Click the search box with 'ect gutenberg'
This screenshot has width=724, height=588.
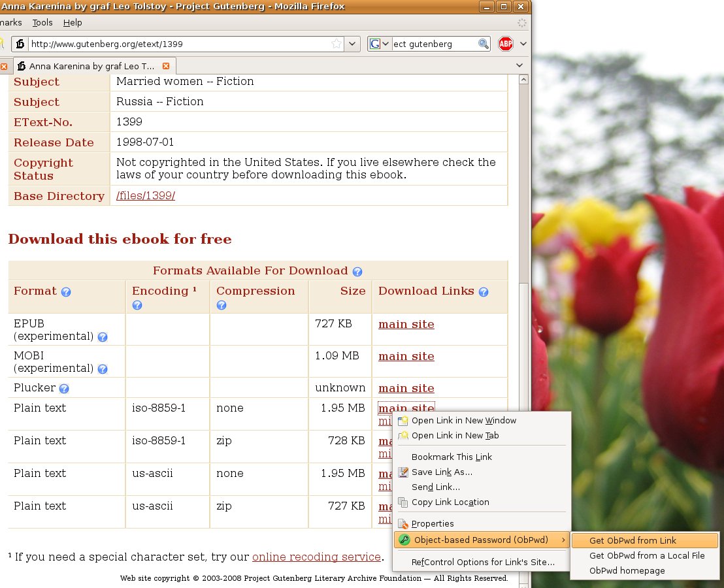[x=434, y=44]
